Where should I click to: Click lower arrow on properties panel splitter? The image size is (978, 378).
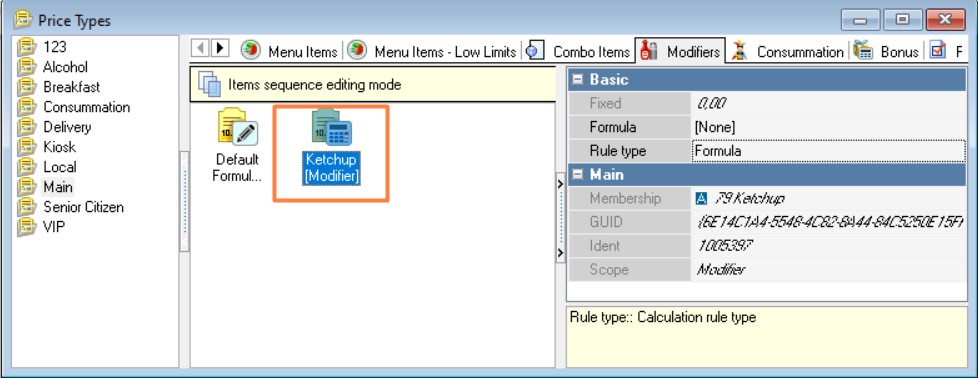560,253
